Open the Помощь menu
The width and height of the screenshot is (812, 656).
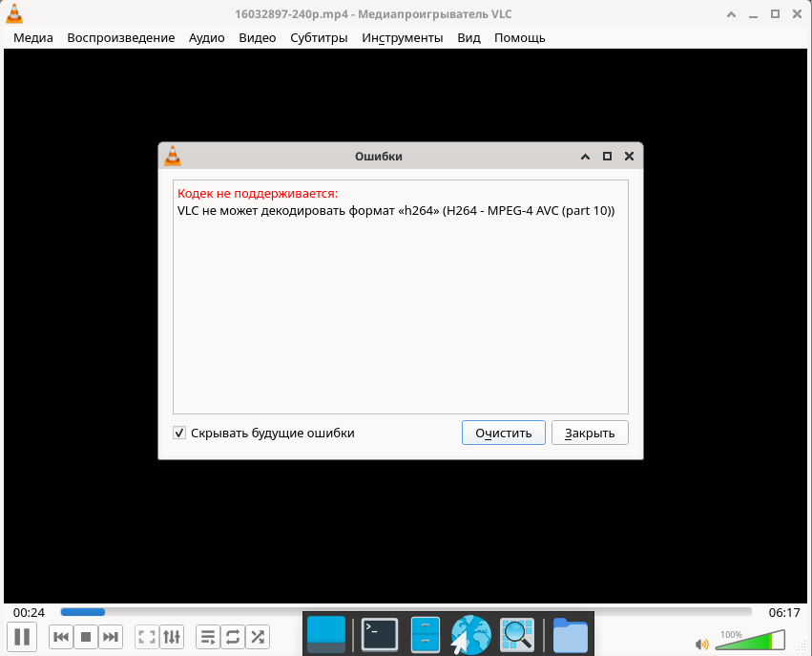[519, 38]
